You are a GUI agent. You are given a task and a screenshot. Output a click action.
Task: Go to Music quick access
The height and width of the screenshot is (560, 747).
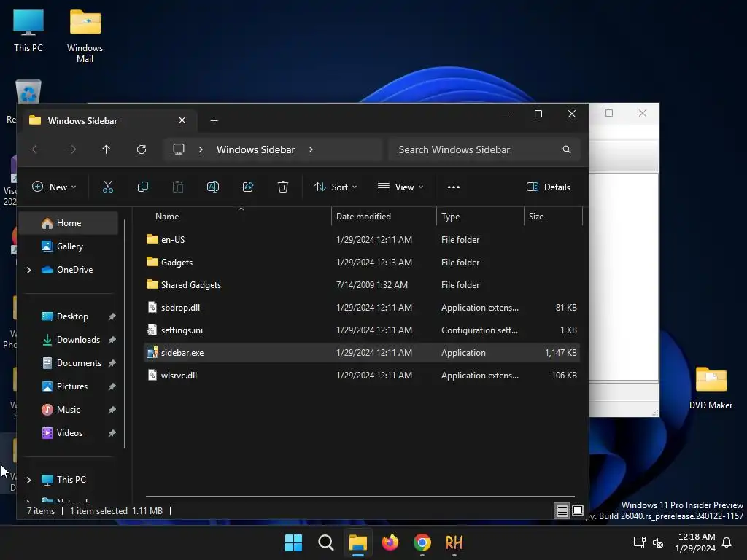coord(69,410)
